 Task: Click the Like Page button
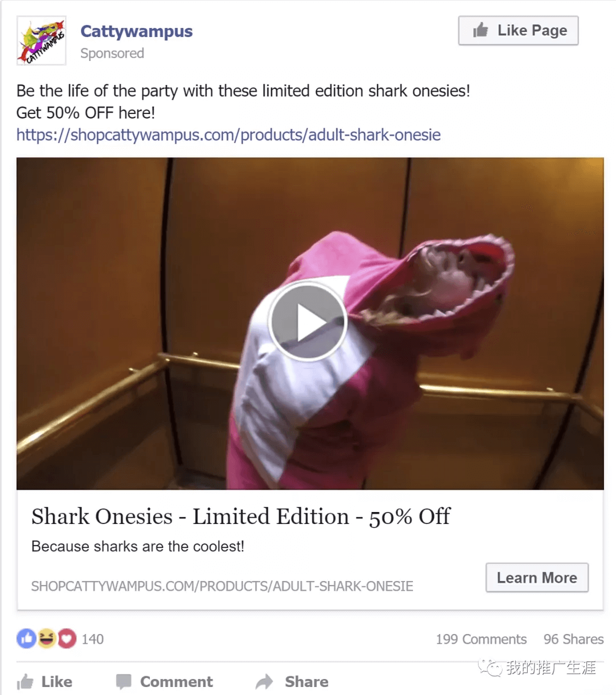click(518, 30)
